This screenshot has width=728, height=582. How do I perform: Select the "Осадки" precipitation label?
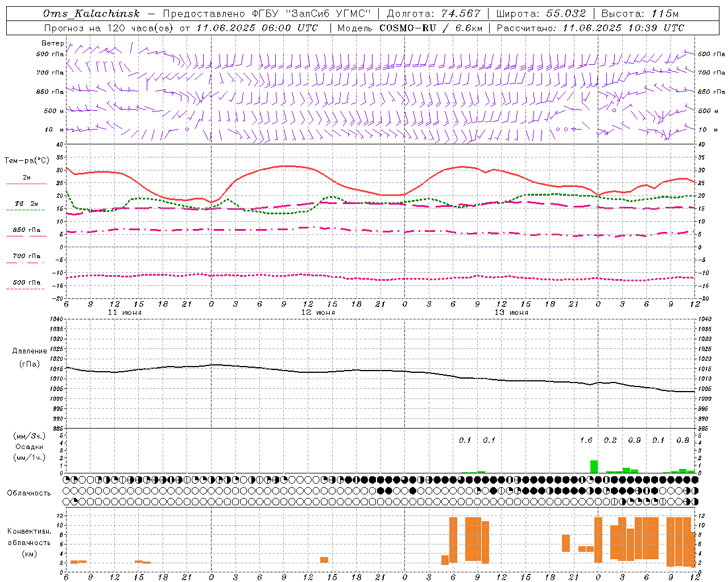30,447
